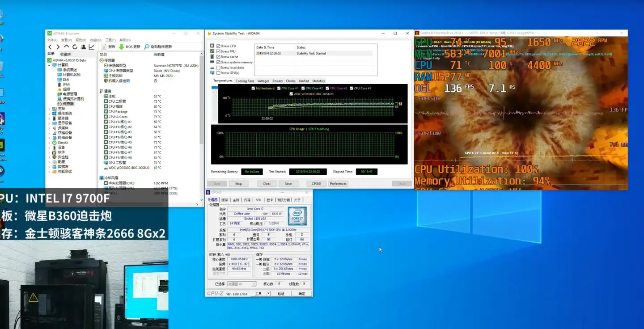Screen dimensions: 644x329
Task: Enable Stress GPU(s) checkbox
Action: tap(218, 73)
